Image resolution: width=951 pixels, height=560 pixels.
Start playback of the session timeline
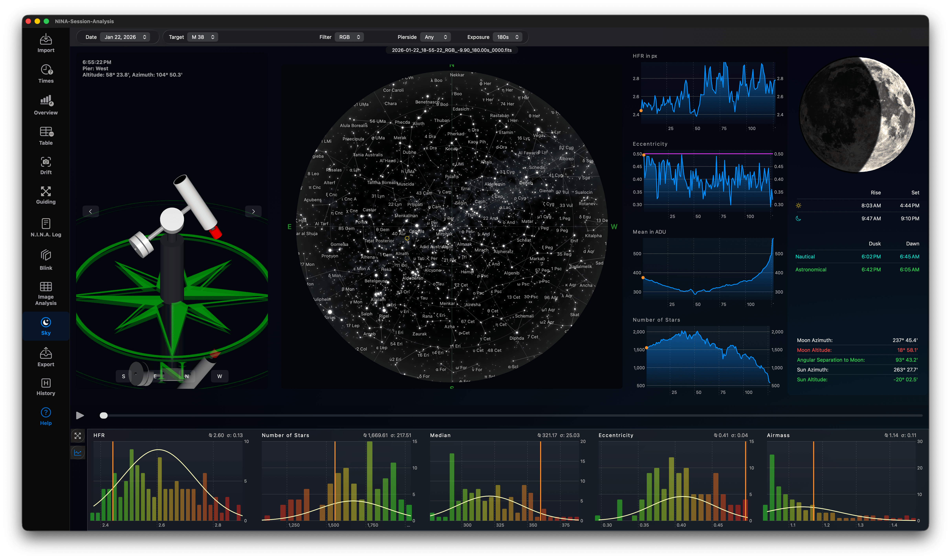tap(80, 415)
